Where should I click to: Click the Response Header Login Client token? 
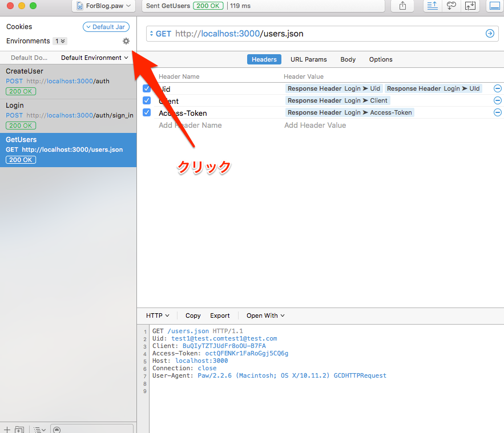tap(337, 100)
